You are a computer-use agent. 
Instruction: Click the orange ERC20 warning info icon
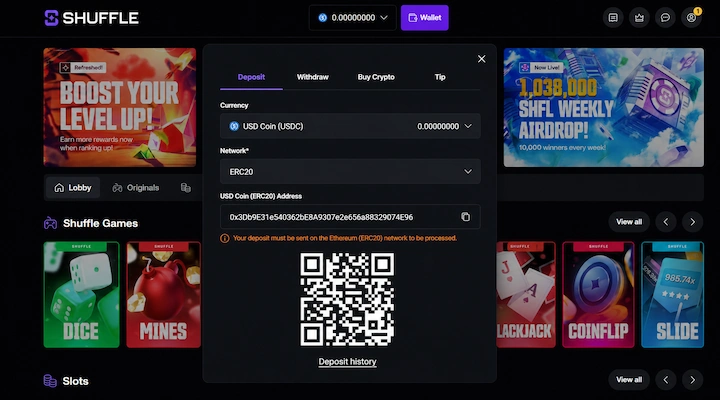click(x=225, y=238)
